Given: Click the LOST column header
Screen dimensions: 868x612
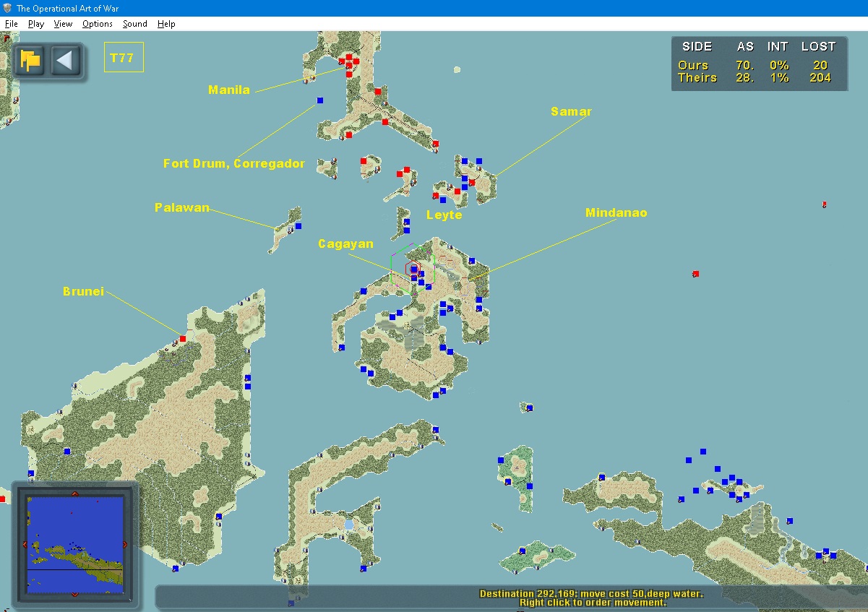Looking at the screenshot, I should click(818, 46).
